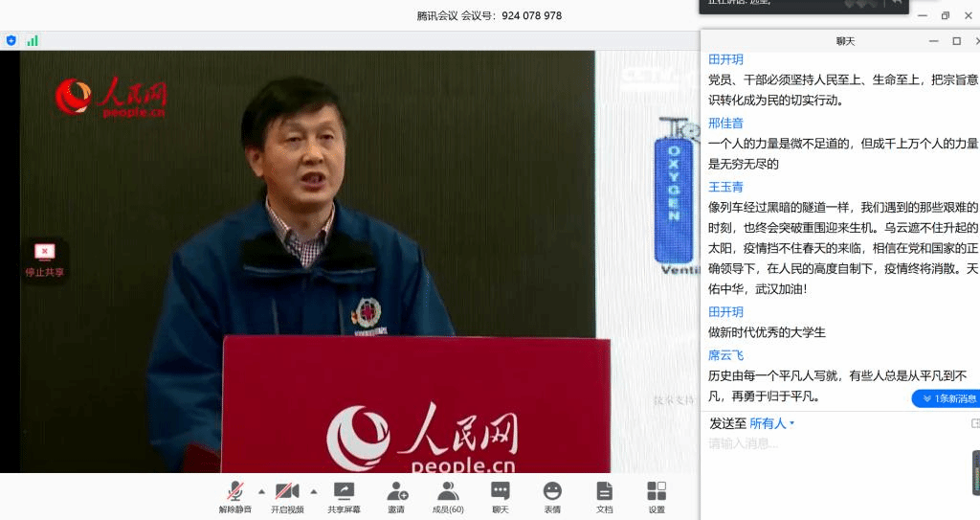Open the settings (设置) icon

657,495
